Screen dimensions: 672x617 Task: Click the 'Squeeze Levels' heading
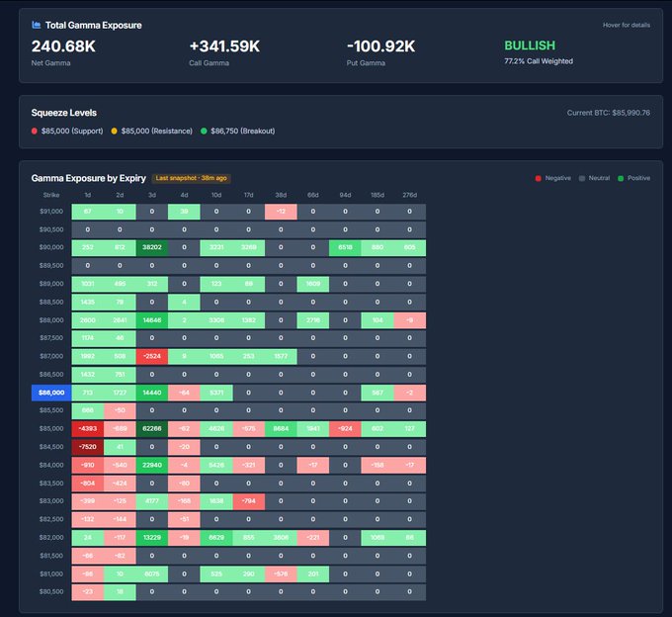pos(64,113)
